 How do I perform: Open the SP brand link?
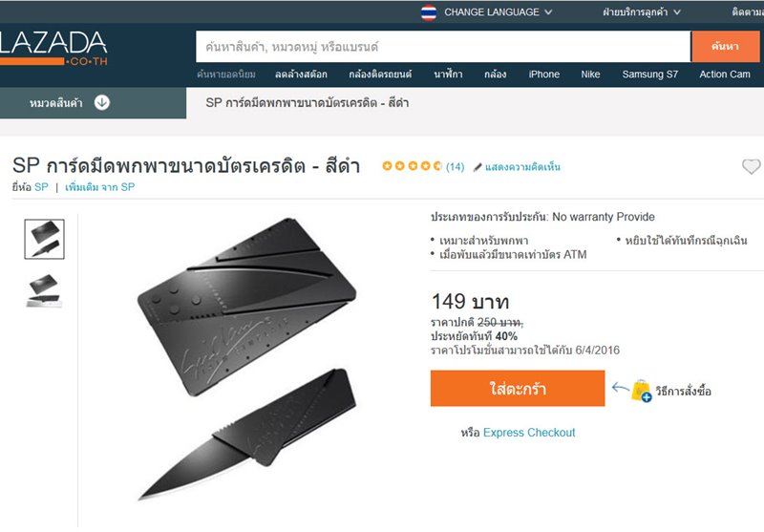tap(41, 187)
